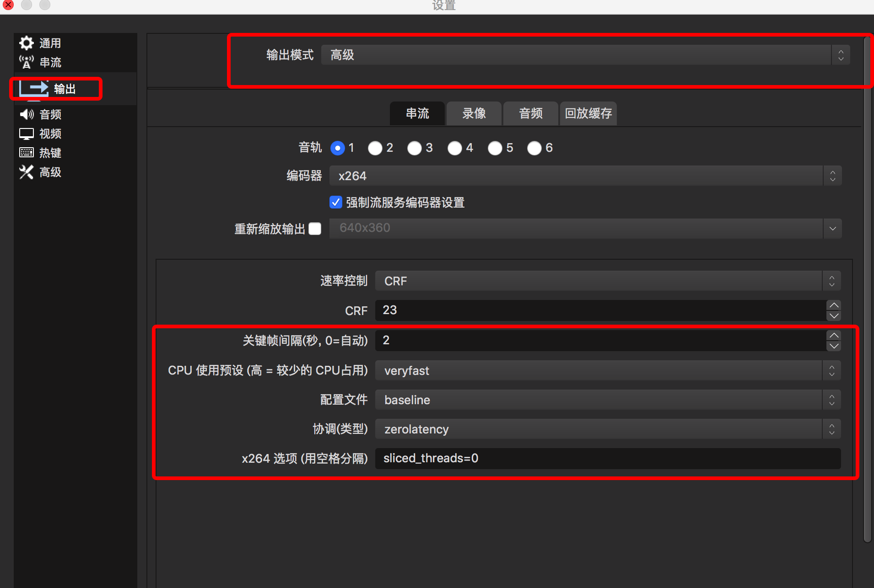
Task: Increase 关键帧间隔 with up arrow
Action: coord(834,336)
